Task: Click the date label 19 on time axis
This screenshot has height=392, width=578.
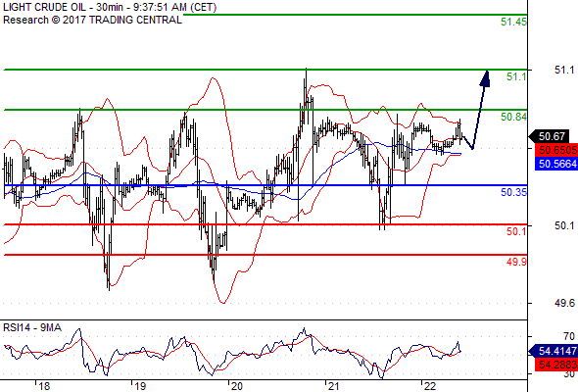Action: [140, 386]
